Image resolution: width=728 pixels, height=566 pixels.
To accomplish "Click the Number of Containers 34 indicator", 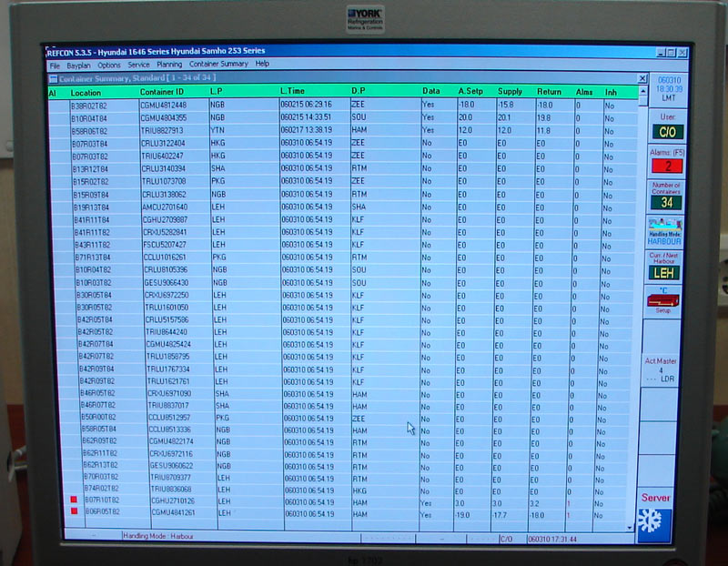I will point(666,202).
